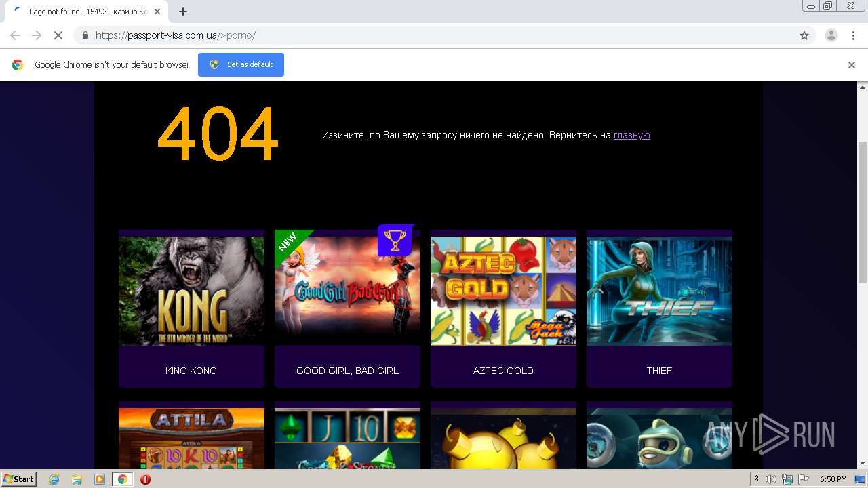This screenshot has height=488, width=868.
Task: Open the Opera icon in taskbar
Action: (145, 479)
